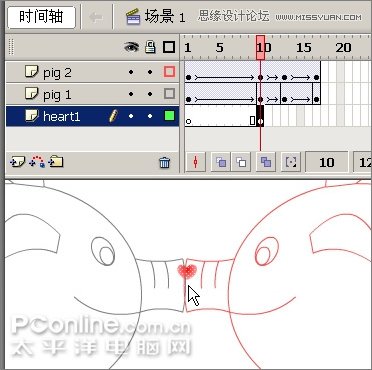Select the heart1 layer

pyautogui.click(x=93, y=116)
